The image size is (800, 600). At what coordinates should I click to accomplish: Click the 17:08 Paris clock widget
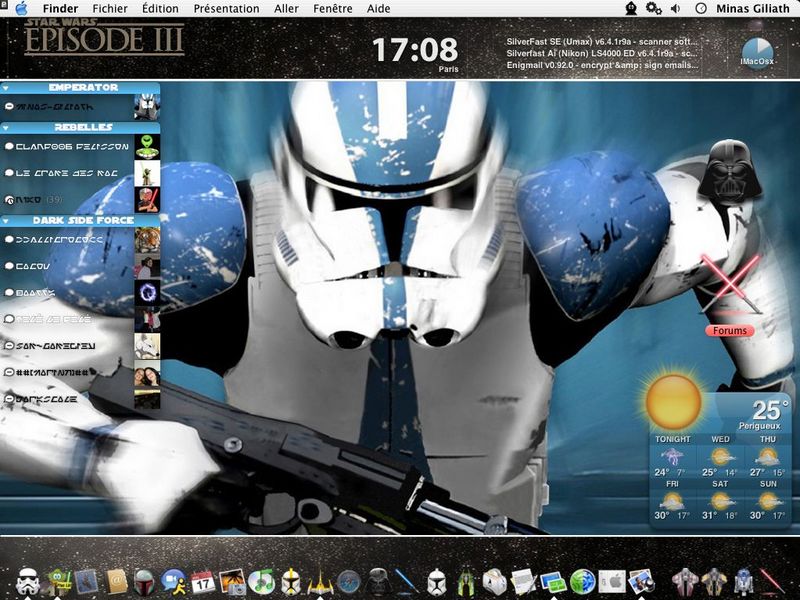click(415, 53)
